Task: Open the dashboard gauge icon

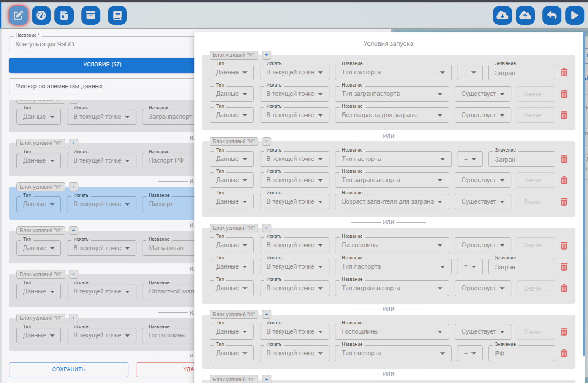Action: click(41, 16)
